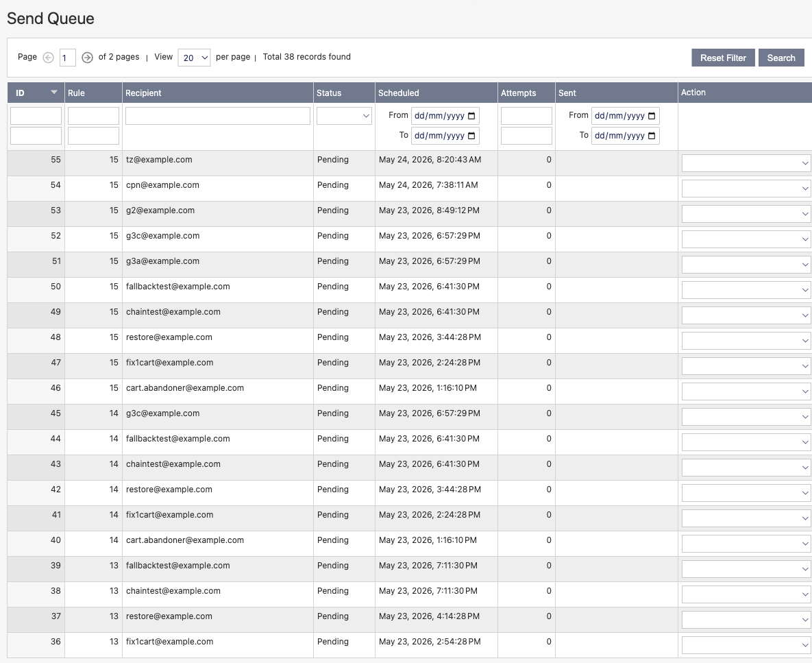The width and height of the screenshot is (812, 663).
Task: Sort by the Recipient column header
Action: (x=217, y=93)
